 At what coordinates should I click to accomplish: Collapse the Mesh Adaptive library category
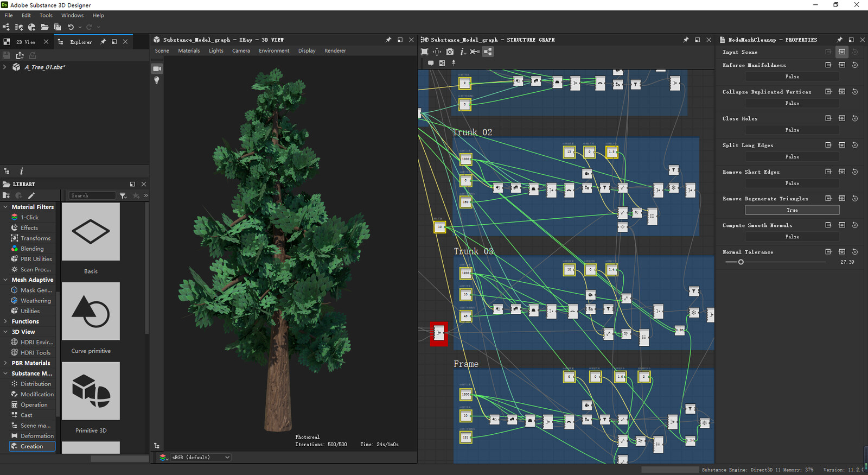pyautogui.click(x=5, y=280)
